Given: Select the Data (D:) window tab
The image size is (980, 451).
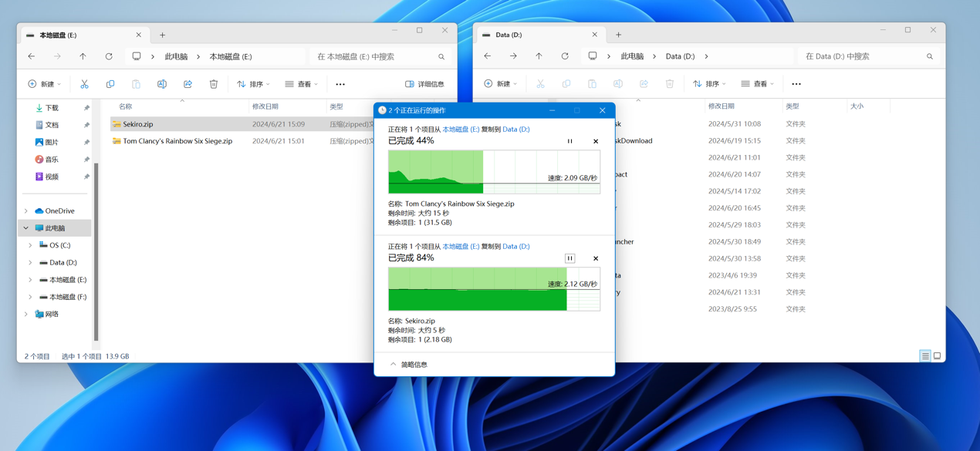Looking at the screenshot, I should [x=539, y=35].
